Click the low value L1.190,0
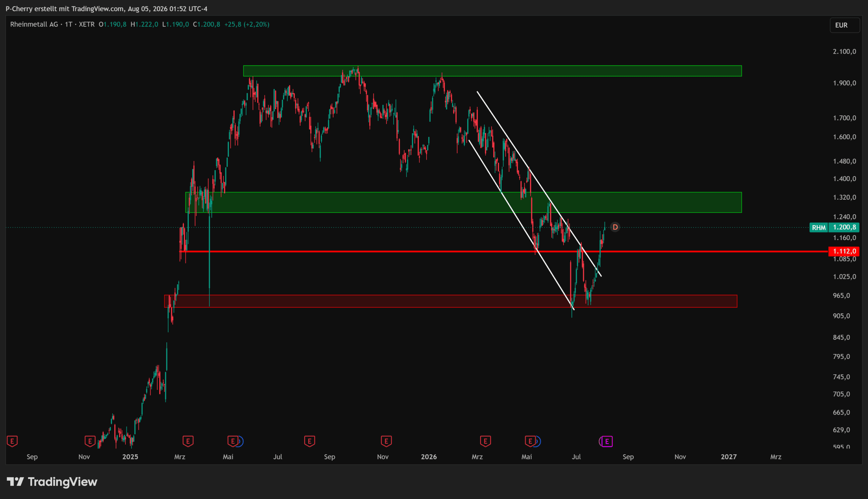The width and height of the screenshot is (868, 499). tap(175, 24)
